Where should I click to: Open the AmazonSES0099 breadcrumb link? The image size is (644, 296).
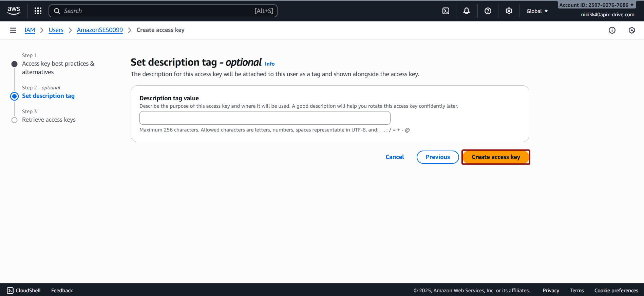(100, 30)
